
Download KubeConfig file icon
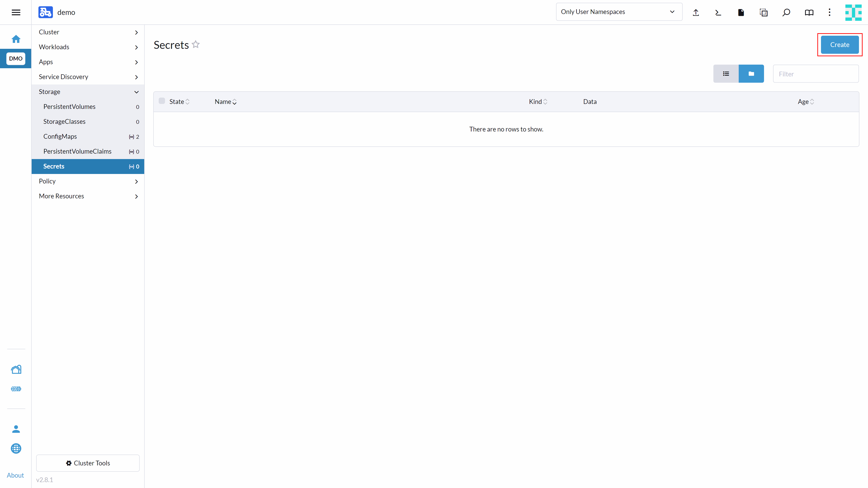pos(741,12)
